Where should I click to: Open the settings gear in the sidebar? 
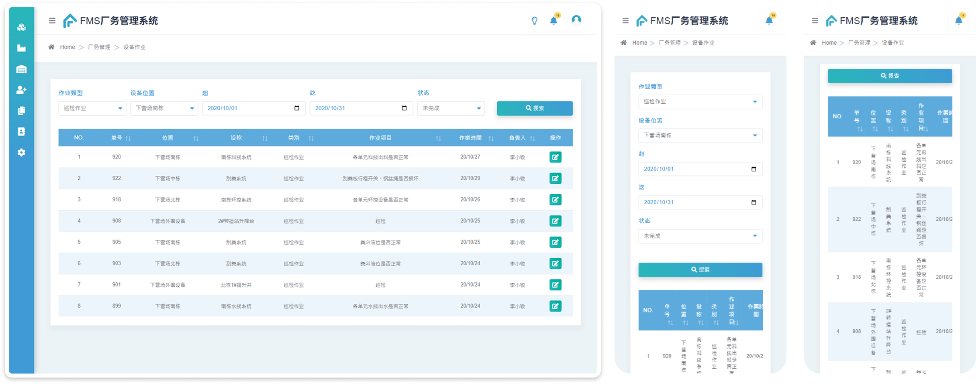[21, 152]
